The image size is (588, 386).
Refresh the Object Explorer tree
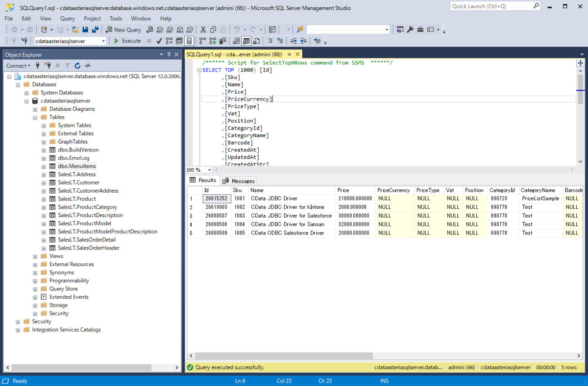tap(78, 66)
